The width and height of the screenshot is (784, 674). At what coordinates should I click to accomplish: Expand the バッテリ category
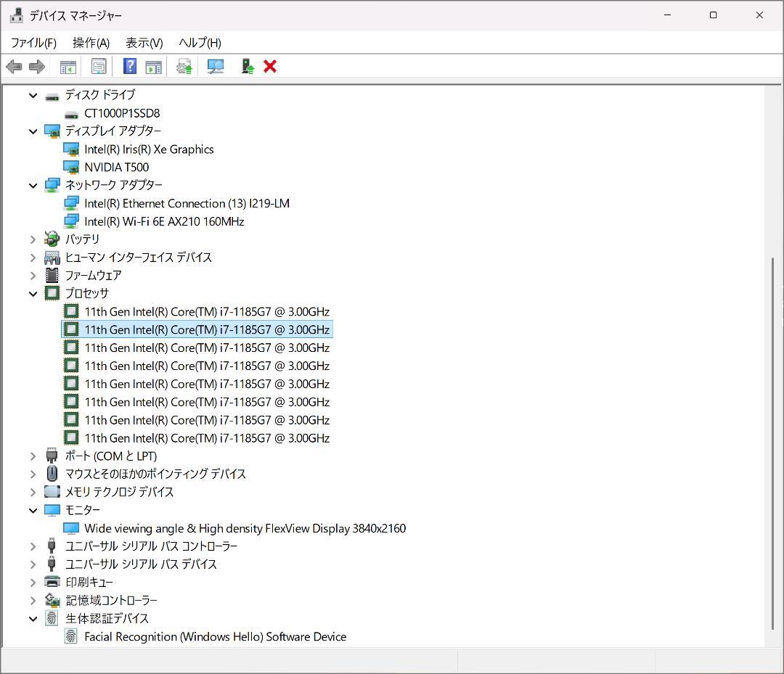tap(33, 239)
